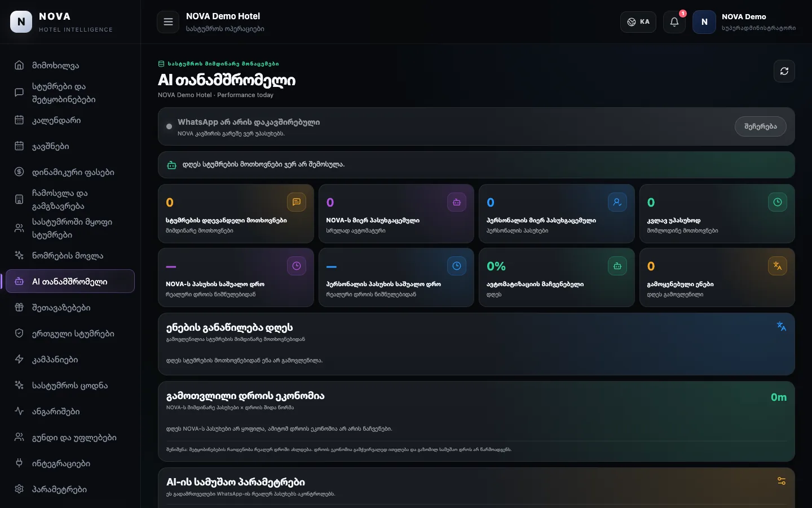The width and height of the screenshot is (812, 508).
Task: Open the KA language selector
Action: [x=638, y=22]
